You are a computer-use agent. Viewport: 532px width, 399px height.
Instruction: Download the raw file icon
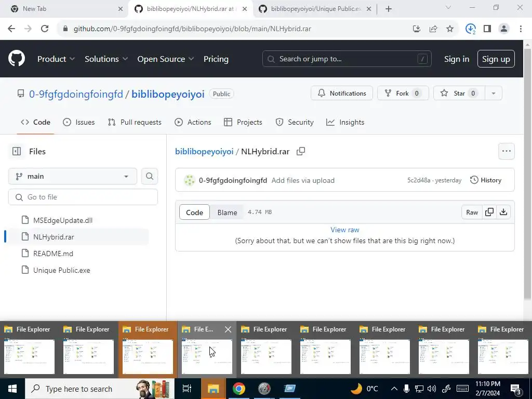click(x=503, y=212)
